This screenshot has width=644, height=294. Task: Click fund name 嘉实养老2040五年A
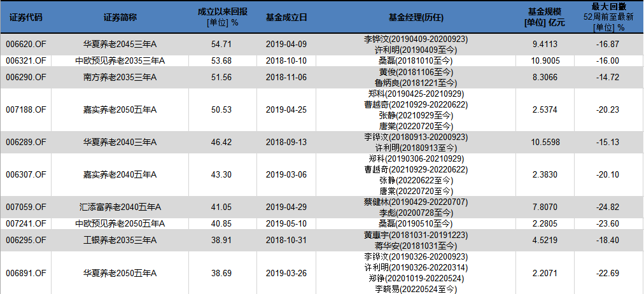coord(120,174)
